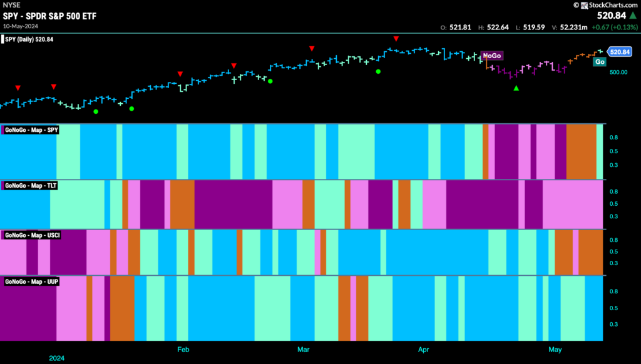Select the GoNoGo - Map - UUP panel label
Screen dimensions: 641x364
[31, 281]
